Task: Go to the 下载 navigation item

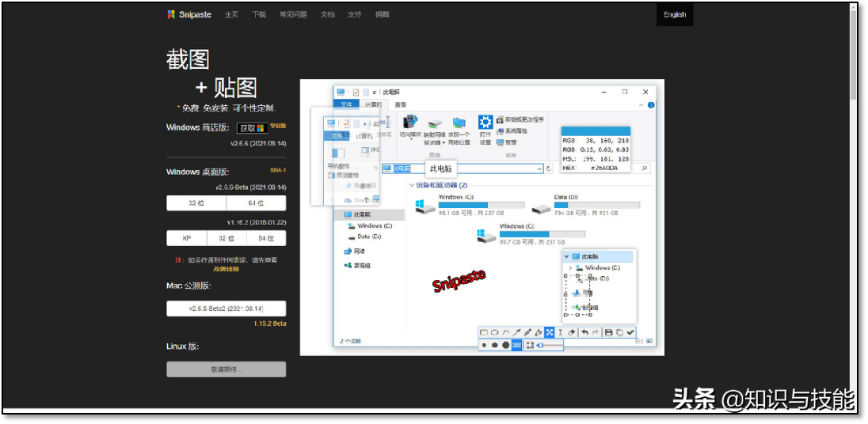Action: pos(259,15)
